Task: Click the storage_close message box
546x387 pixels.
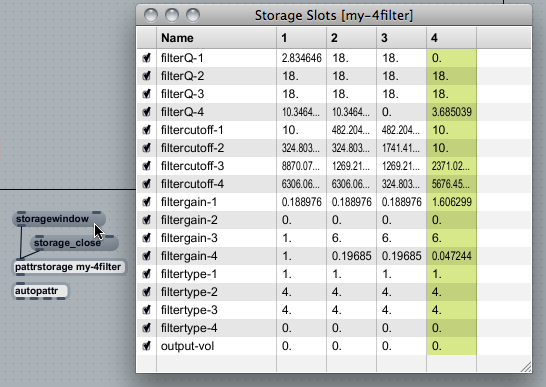Action: [75, 243]
